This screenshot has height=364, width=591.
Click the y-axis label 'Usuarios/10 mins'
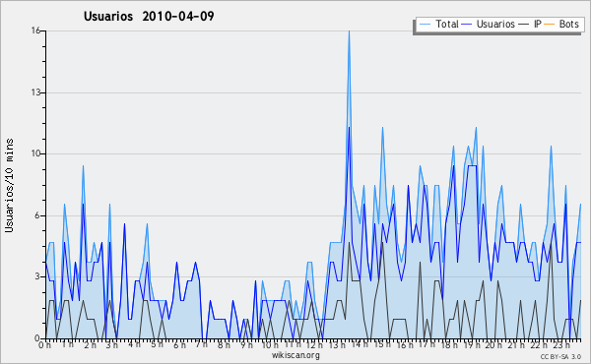pos(9,185)
